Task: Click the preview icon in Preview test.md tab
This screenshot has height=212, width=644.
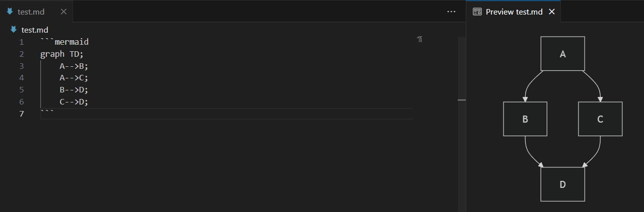Action: coord(477,12)
